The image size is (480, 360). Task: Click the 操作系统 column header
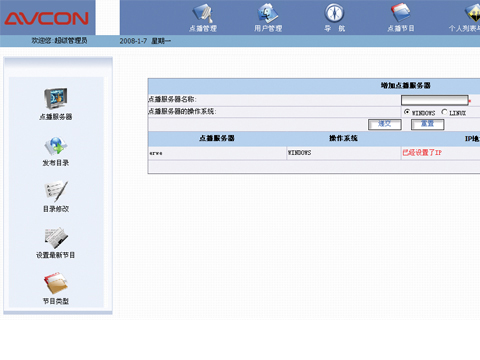(343, 138)
